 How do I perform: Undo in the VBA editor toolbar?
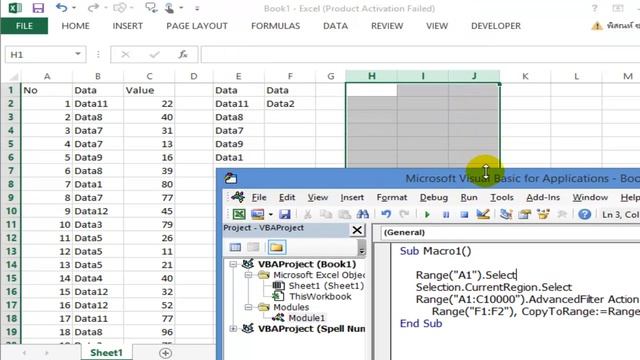pyautogui.click(x=386, y=214)
